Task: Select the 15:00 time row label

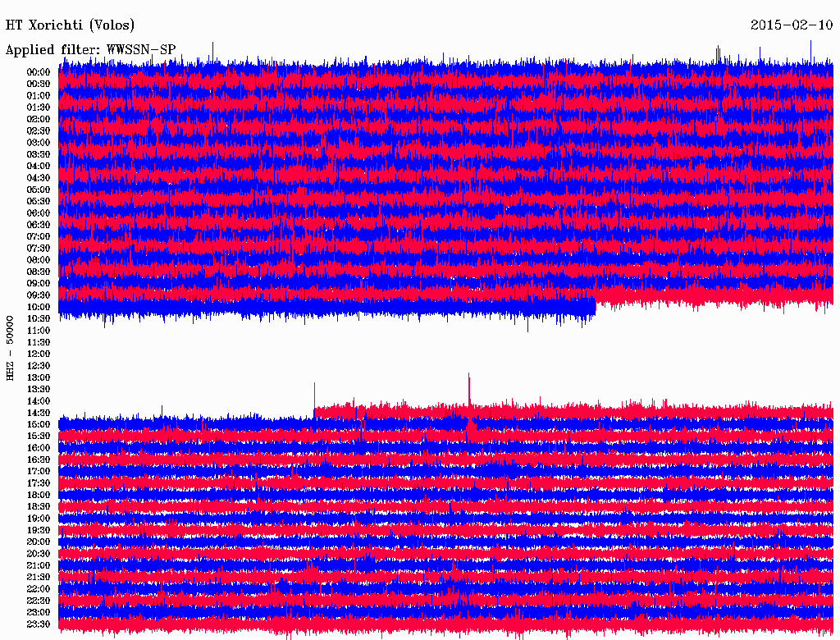Action: coord(39,424)
